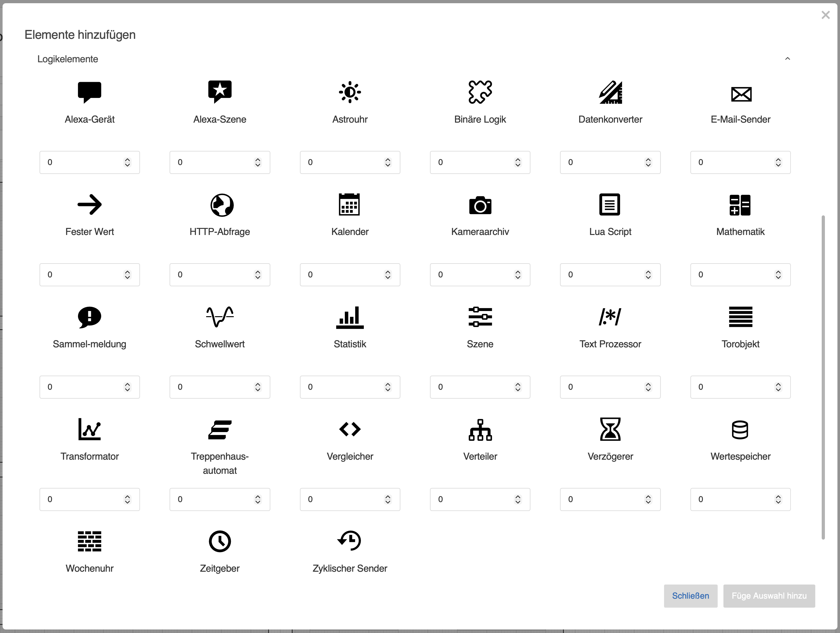Collapse the Logikelemente section chevron
The width and height of the screenshot is (840, 633).
click(788, 59)
